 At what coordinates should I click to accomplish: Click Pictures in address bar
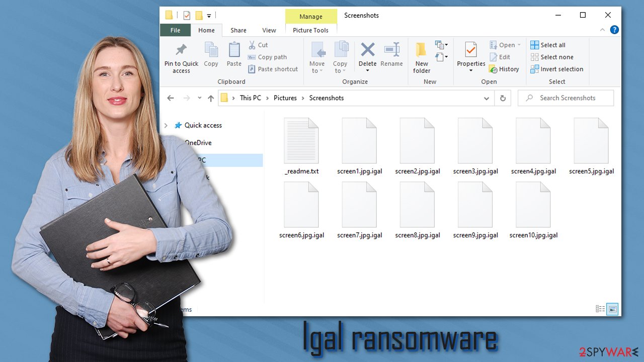[x=285, y=98]
